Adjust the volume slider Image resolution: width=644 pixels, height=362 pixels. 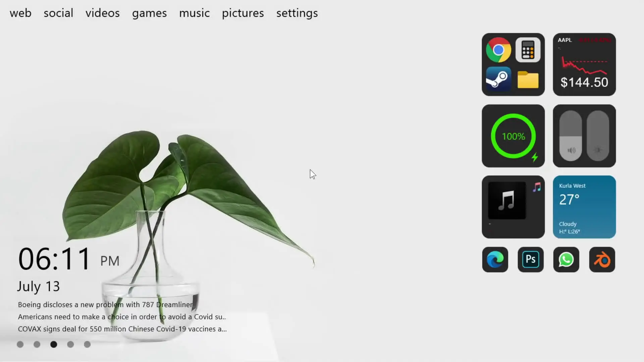click(571, 136)
